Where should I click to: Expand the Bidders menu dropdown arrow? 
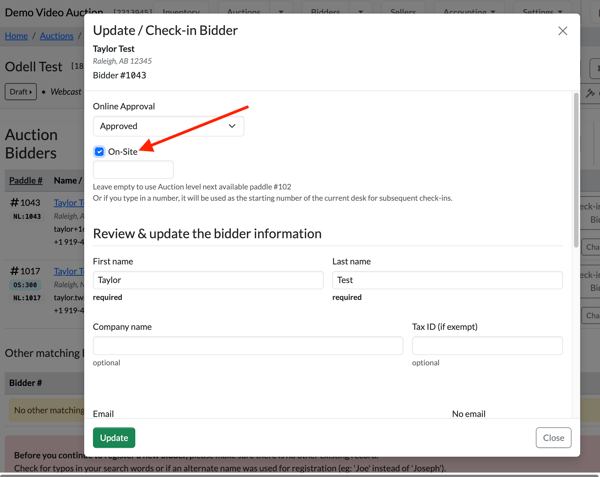point(360,11)
